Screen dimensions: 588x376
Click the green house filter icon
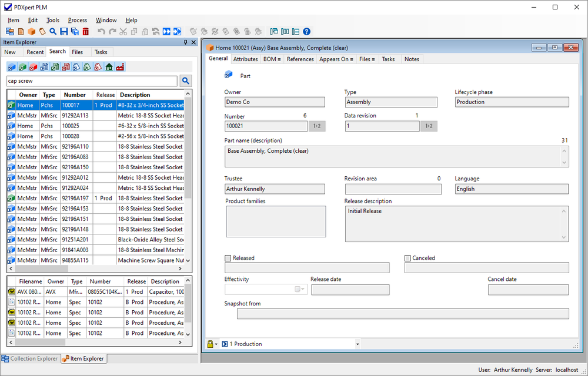point(109,67)
